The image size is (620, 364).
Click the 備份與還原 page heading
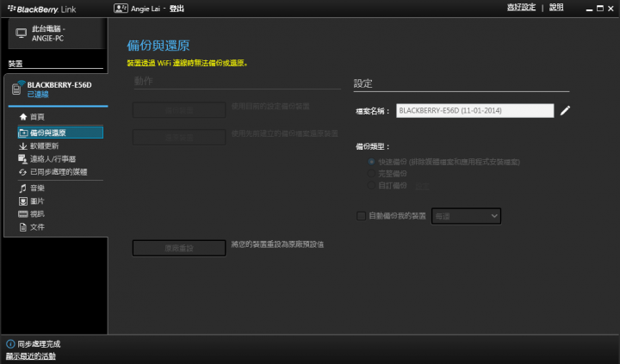point(158,46)
